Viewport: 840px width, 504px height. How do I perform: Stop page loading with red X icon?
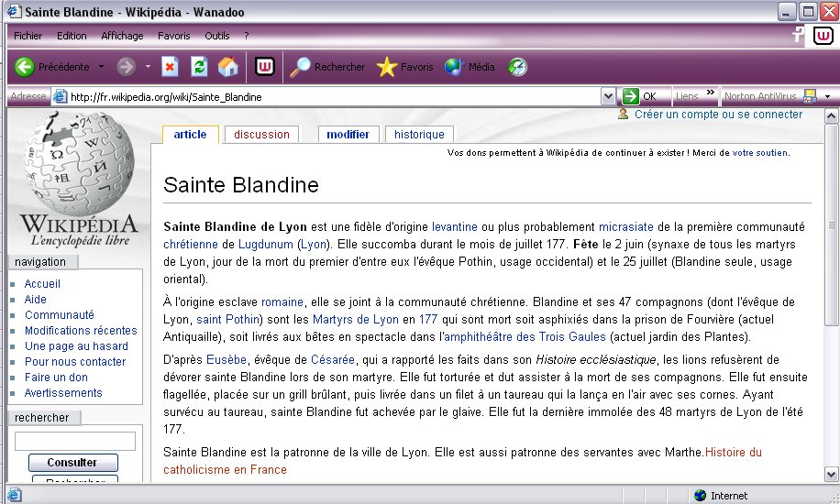point(170,67)
